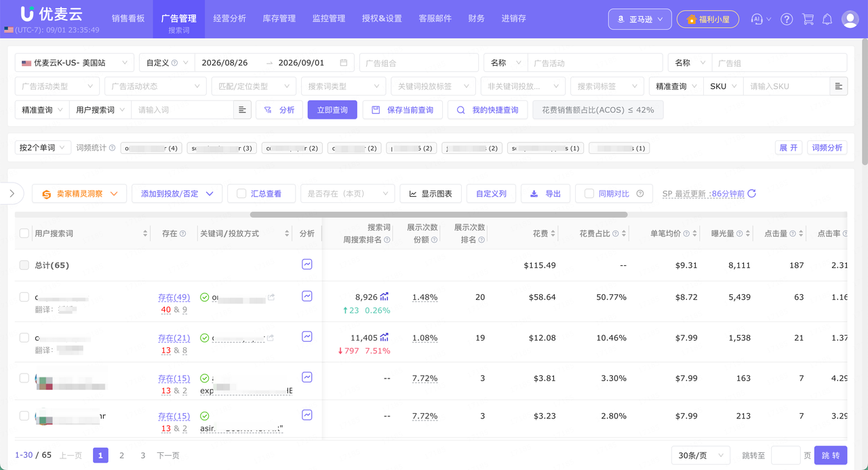Open the AI assistant icon in the header

point(757,19)
